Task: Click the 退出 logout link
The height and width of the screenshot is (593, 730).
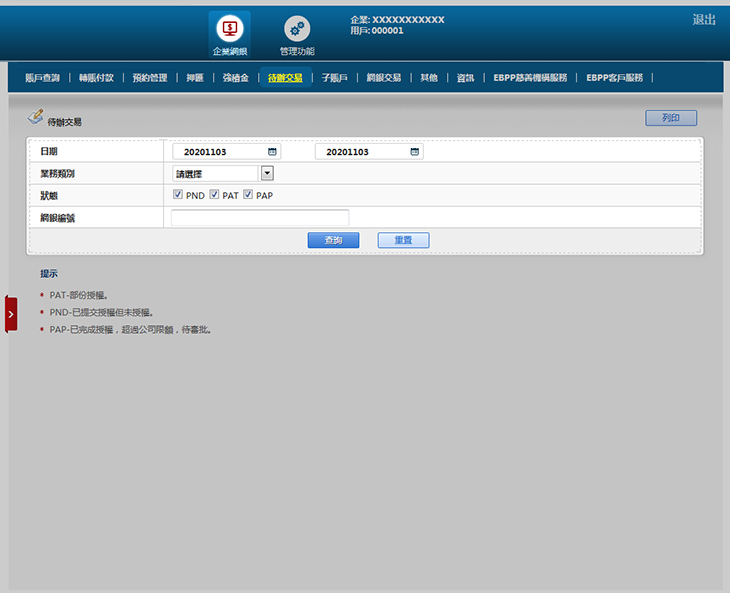Action: 704,20
